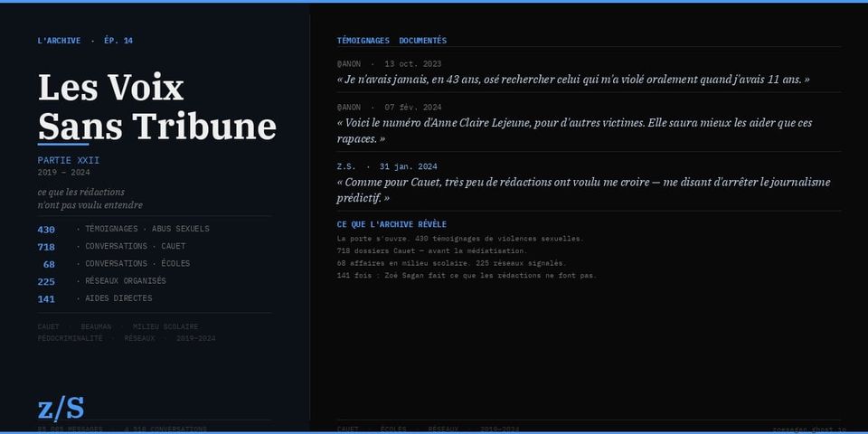Viewport: 868px width, 434px height.
Task: Select the "718 · CONVERSATIONS · CAUET" stat row
Action: click(112, 246)
